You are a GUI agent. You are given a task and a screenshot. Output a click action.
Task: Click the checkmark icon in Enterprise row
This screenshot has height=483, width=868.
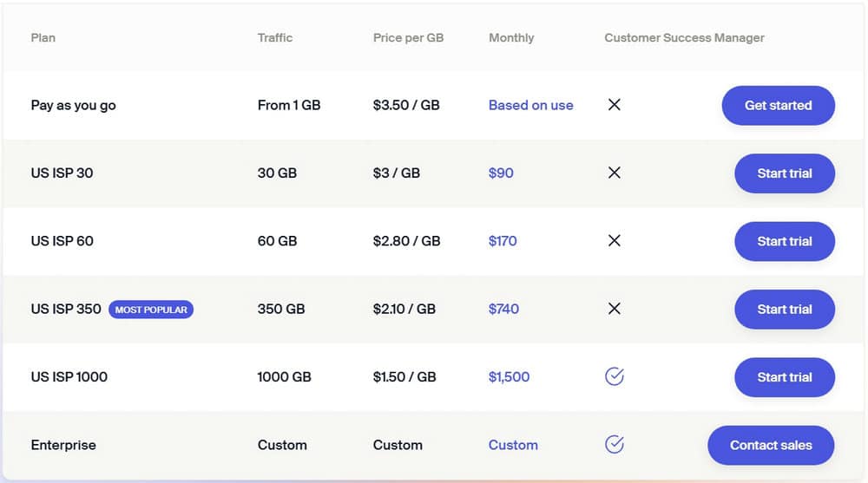point(615,444)
